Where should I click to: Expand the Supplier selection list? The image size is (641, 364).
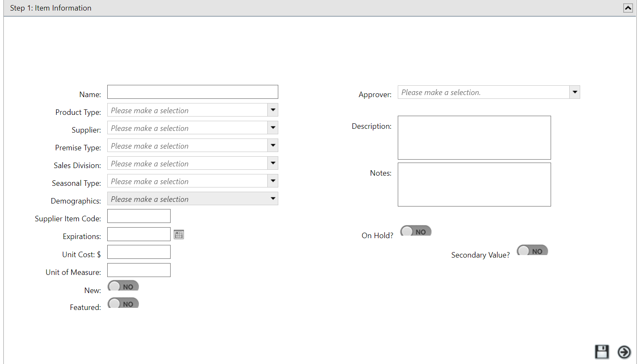tap(273, 128)
